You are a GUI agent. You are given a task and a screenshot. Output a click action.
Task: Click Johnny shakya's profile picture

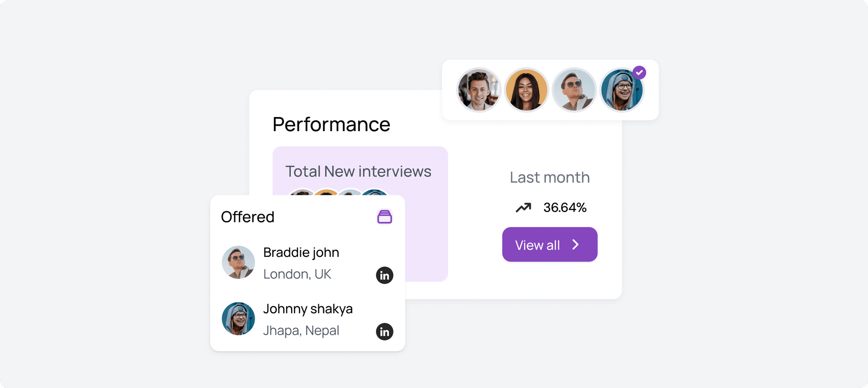click(238, 318)
